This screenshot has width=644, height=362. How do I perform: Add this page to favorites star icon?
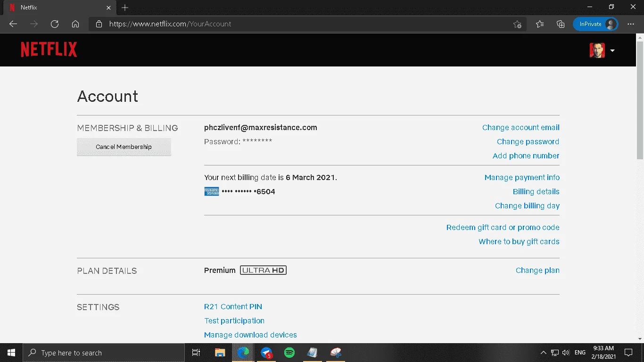click(517, 24)
